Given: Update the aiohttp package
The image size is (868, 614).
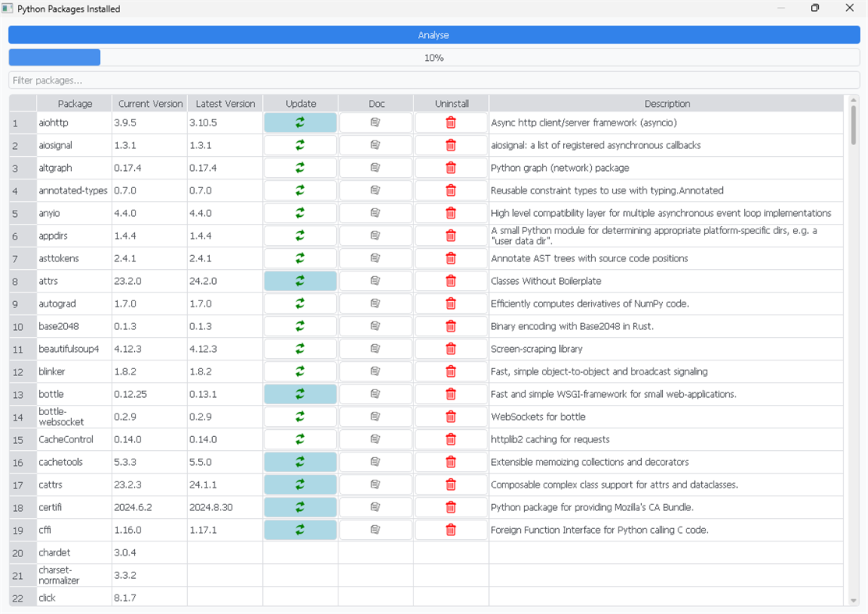Looking at the screenshot, I should [x=300, y=122].
